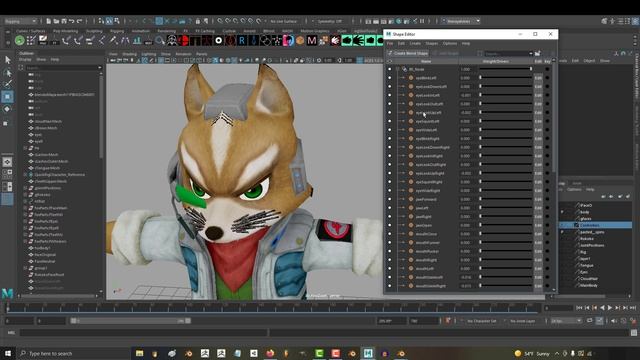This screenshot has height=360, width=640.
Task: Toggle key dot for the top blend shape node row
Action: [547, 69]
